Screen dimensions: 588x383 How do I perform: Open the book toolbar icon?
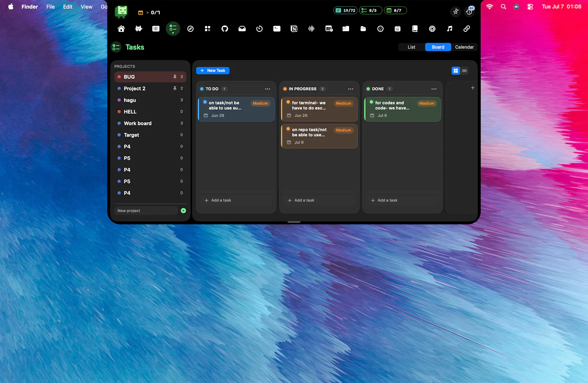click(x=415, y=29)
